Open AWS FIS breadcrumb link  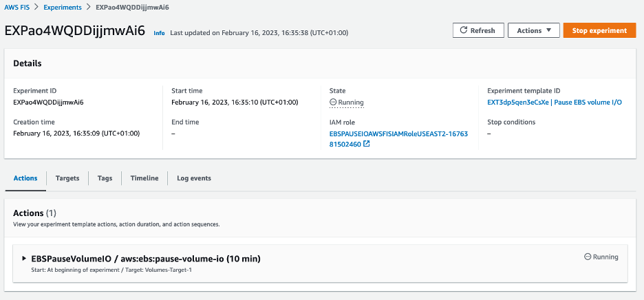(x=17, y=8)
